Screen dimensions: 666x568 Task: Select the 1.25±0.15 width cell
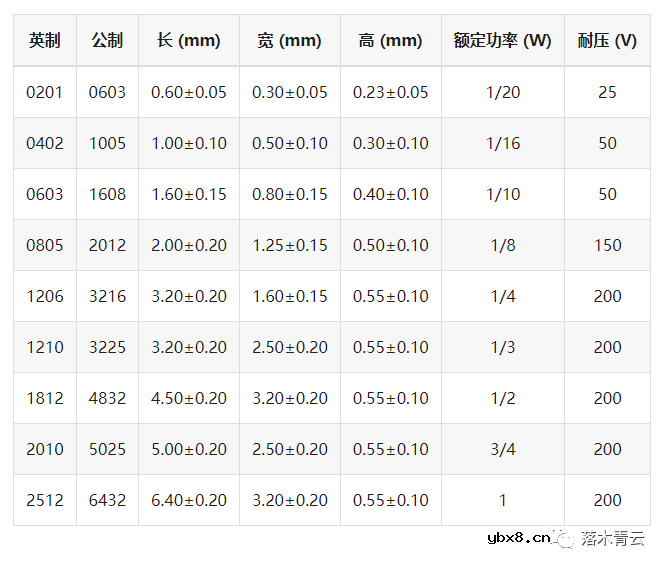pyautogui.click(x=289, y=245)
